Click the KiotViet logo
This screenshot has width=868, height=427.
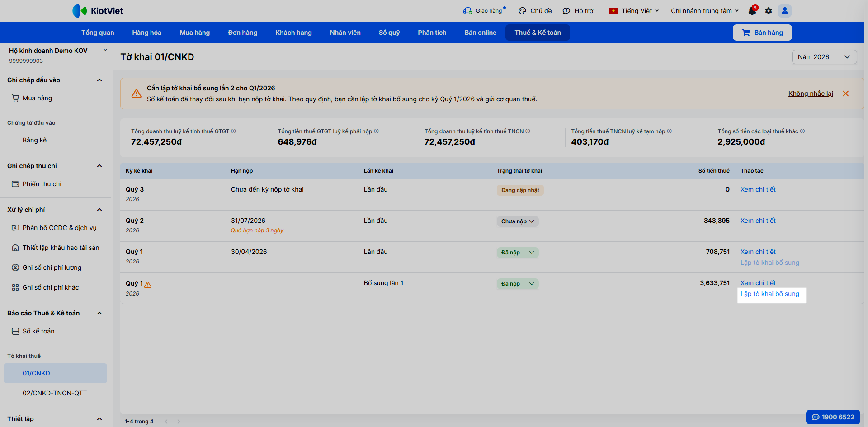(98, 11)
